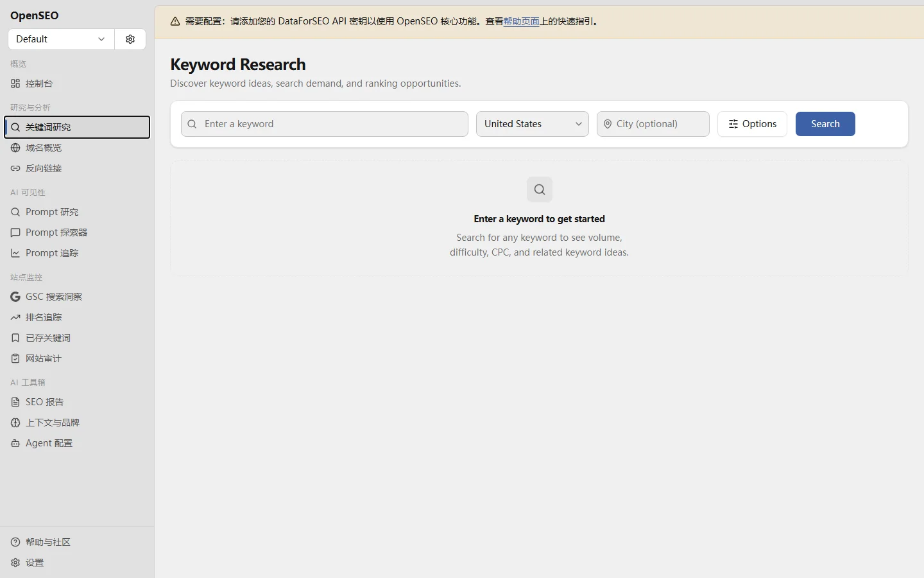Click the 关键词研究 magnifier icon
This screenshot has height=578, width=924.
click(x=15, y=127)
